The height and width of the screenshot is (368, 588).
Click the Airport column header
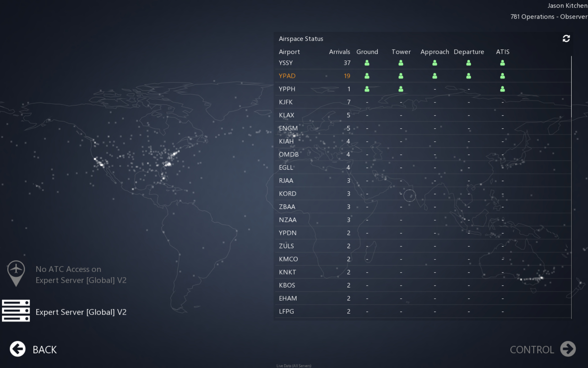point(289,52)
